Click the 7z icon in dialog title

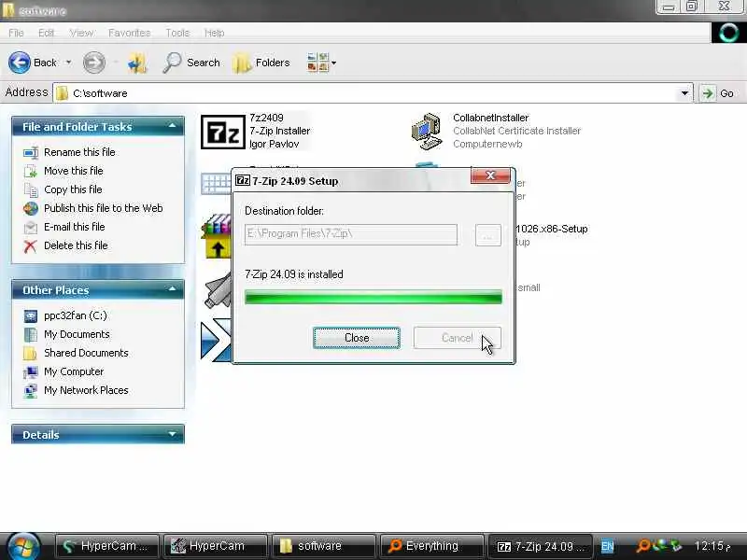(243, 180)
